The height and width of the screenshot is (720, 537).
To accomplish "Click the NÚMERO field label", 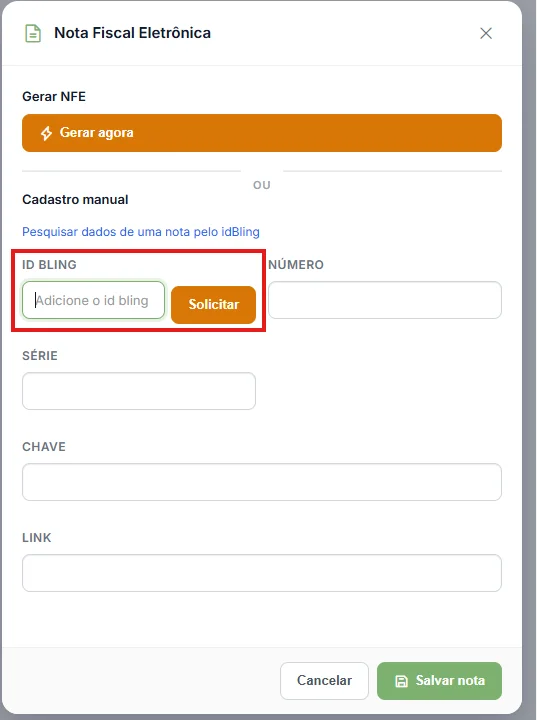I will pos(296,264).
